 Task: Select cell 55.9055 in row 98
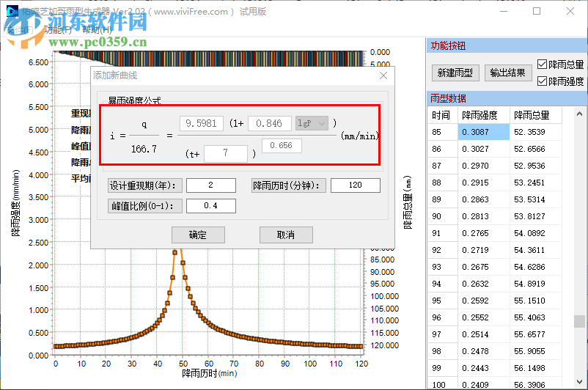pyautogui.click(x=535, y=351)
